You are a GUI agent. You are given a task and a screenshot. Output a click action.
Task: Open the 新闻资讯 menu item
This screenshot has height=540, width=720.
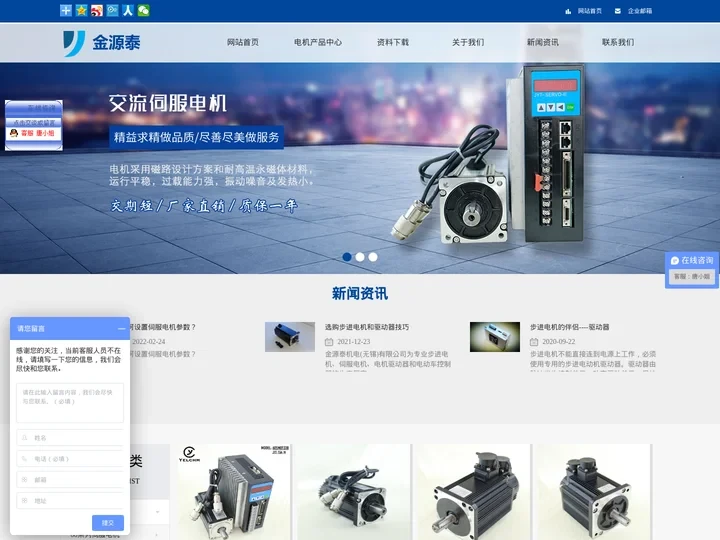543,42
